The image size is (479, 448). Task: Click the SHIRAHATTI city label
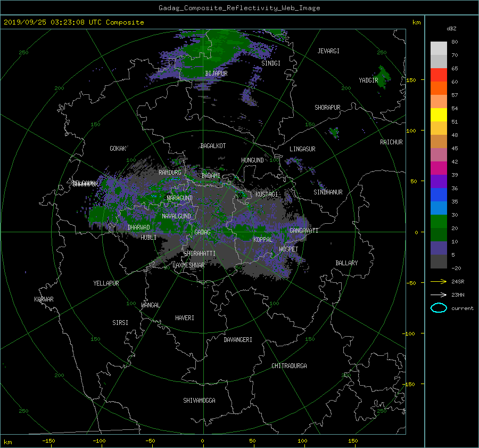click(x=200, y=254)
